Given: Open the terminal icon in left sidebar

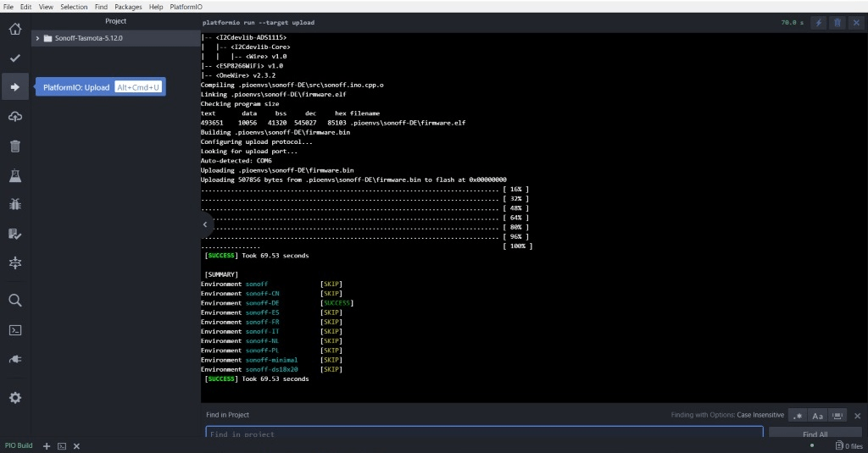Looking at the screenshot, I should point(14,330).
